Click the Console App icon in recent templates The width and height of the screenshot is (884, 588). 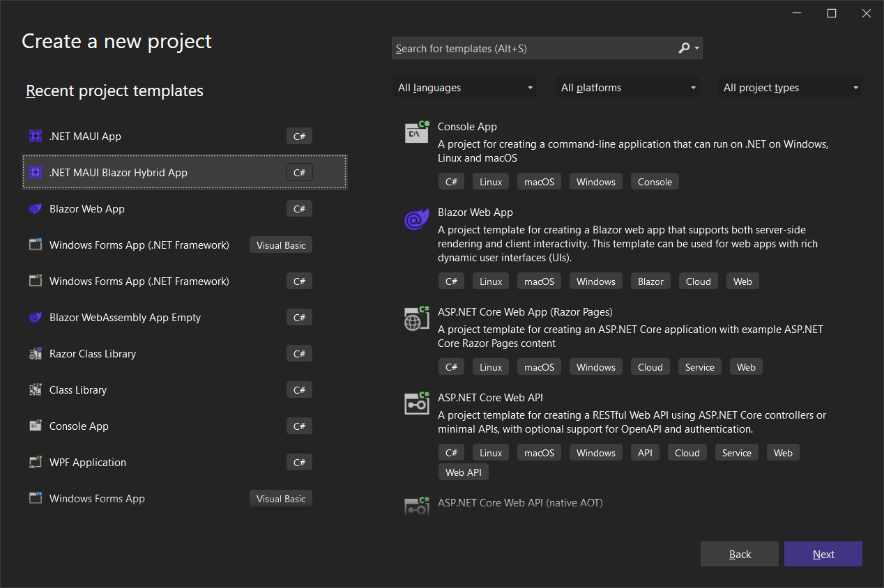(x=36, y=426)
